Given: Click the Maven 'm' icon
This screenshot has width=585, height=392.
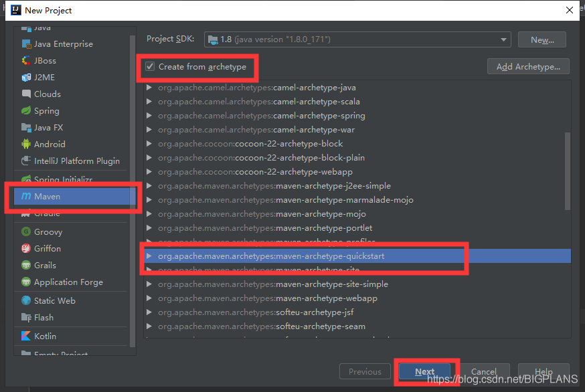Looking at the screenshot, I should tap(26, 196).
